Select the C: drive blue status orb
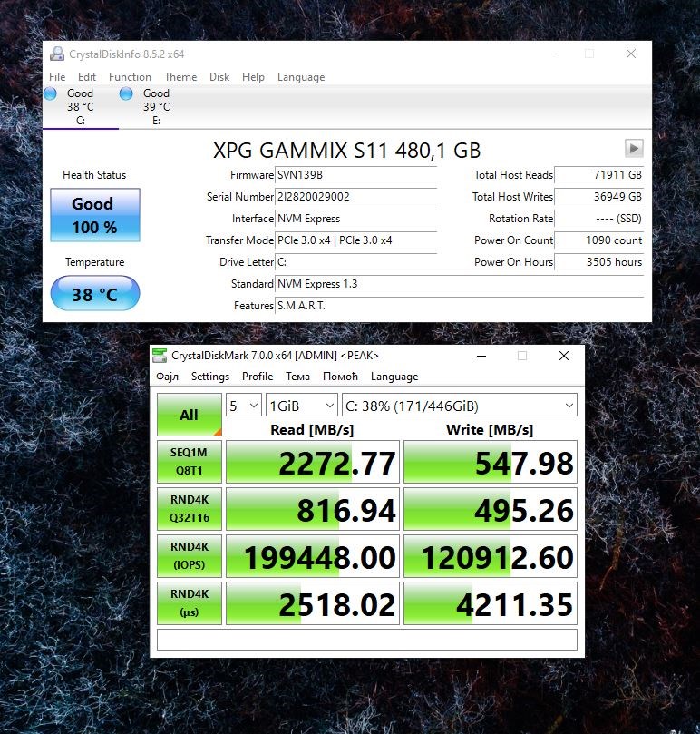Screen dimensions: 700x734 point(50,93)
